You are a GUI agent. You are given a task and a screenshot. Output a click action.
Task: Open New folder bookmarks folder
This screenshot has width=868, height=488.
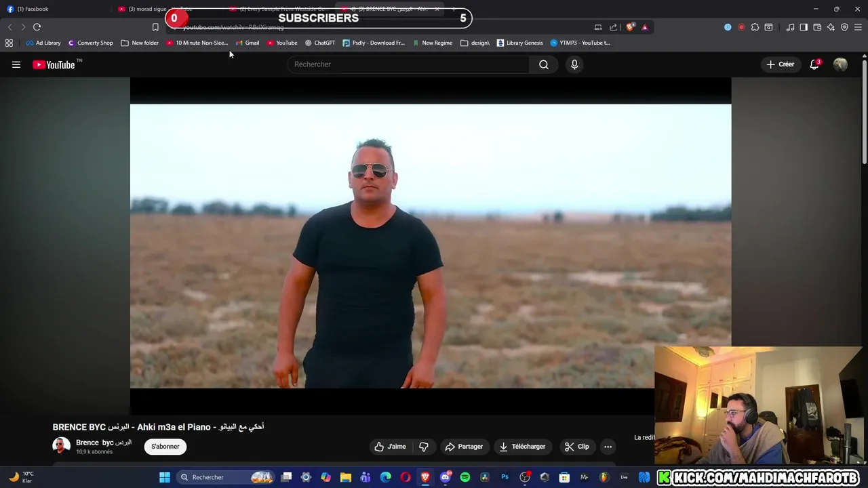tap(140, 43)
